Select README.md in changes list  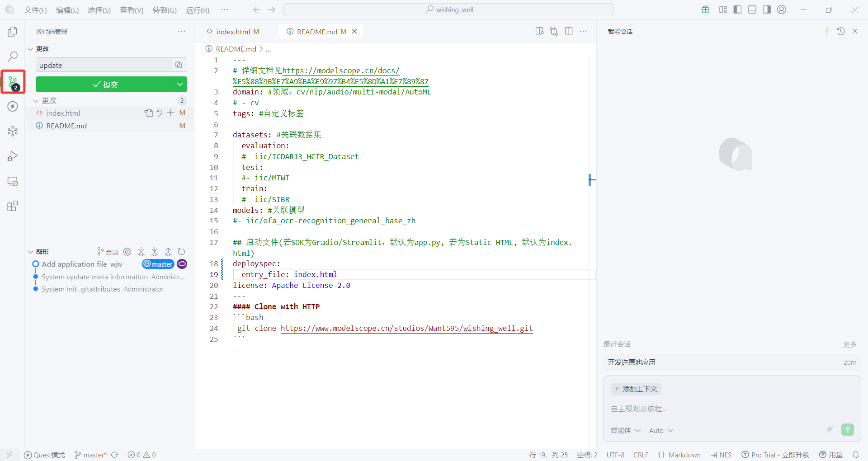point(109,126)
